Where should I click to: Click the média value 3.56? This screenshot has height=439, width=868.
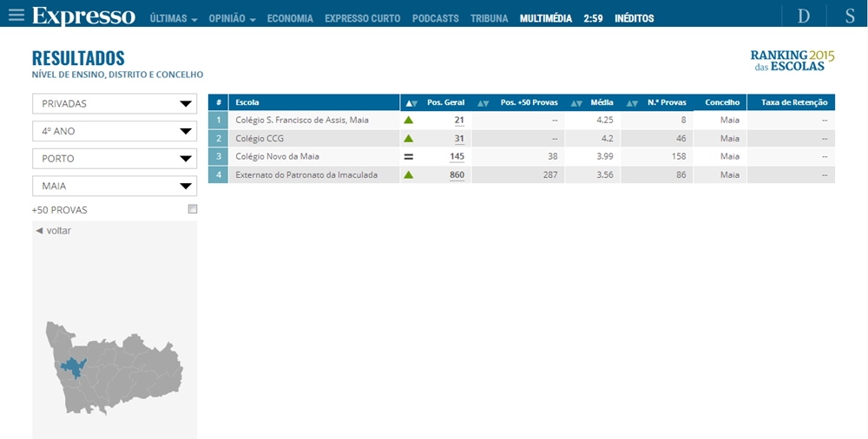604,175
